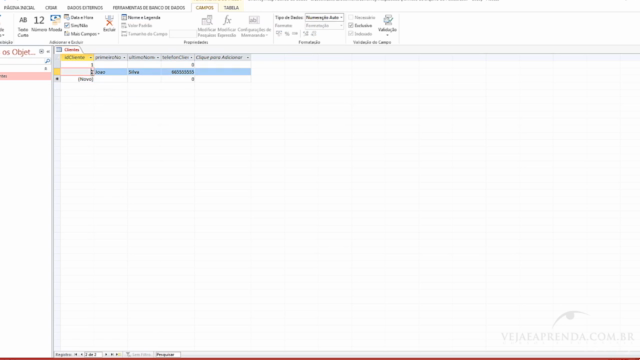Decrease decimal places icon

coord(313,34)
